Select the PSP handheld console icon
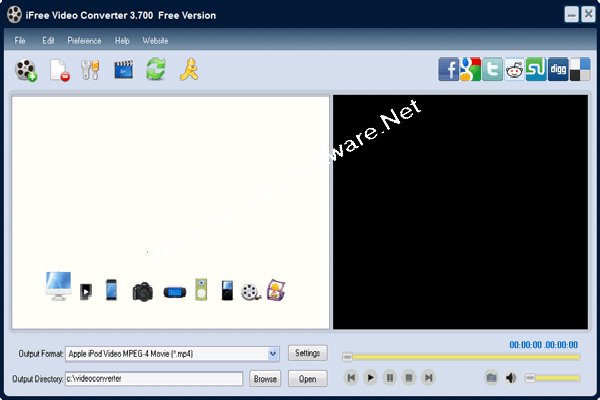 tap(174, 292)
